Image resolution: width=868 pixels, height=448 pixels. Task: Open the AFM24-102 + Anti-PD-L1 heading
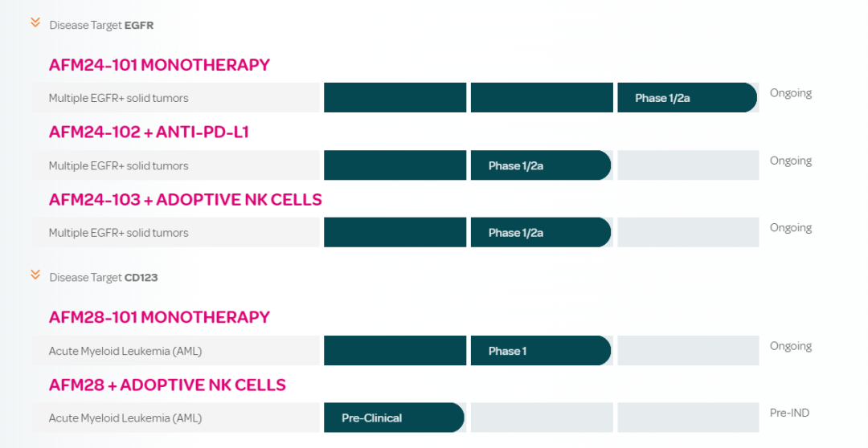tap(149, 132)
